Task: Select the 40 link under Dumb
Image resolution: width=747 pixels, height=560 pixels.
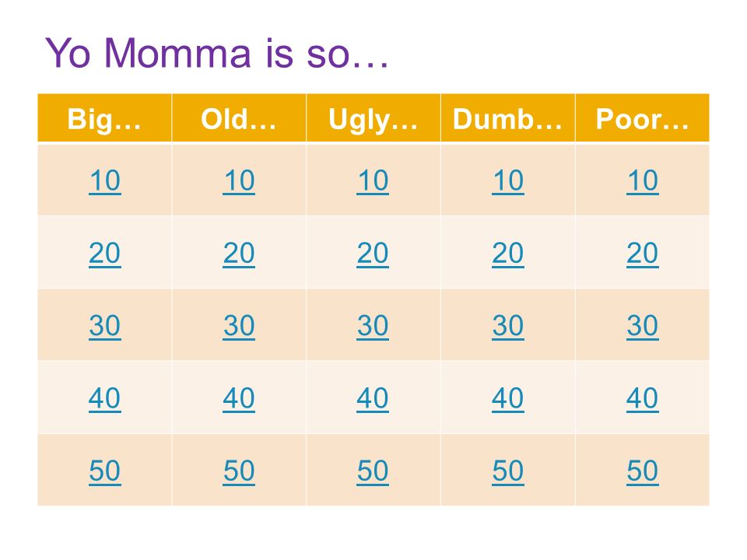Action: pyautogui.click(x=508, y=398)
